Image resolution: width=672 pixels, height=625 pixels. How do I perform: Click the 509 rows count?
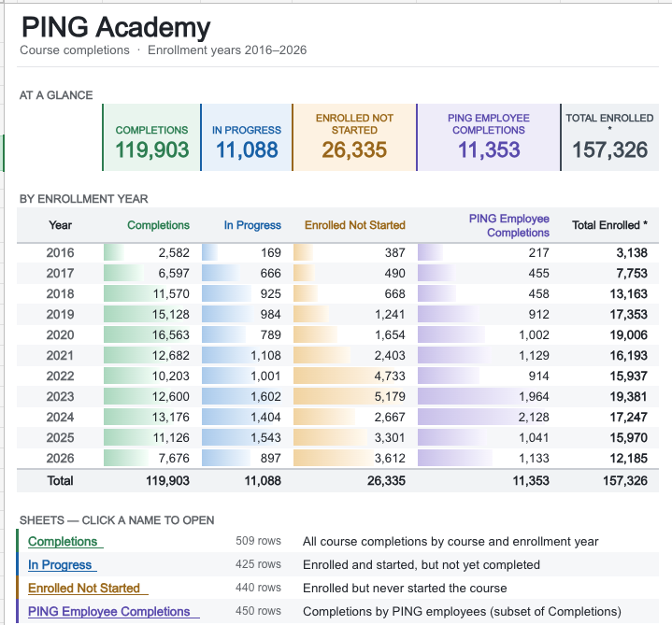pos(259,541)
